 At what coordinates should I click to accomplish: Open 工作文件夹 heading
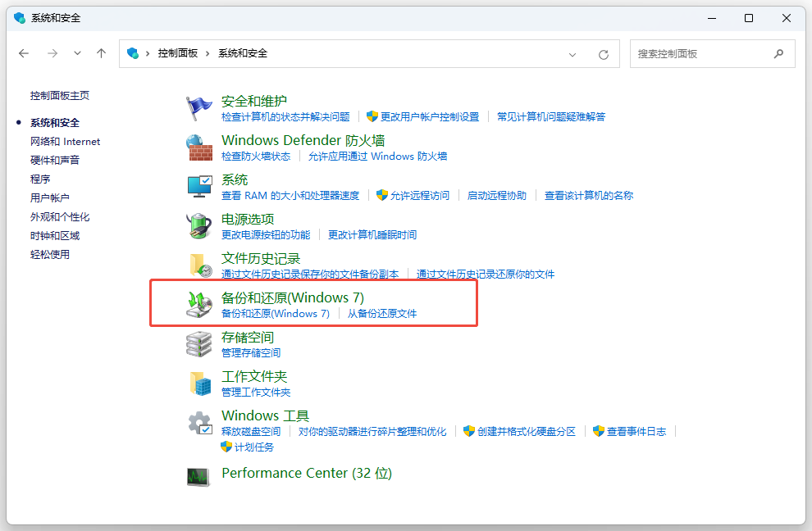[253, 376]
